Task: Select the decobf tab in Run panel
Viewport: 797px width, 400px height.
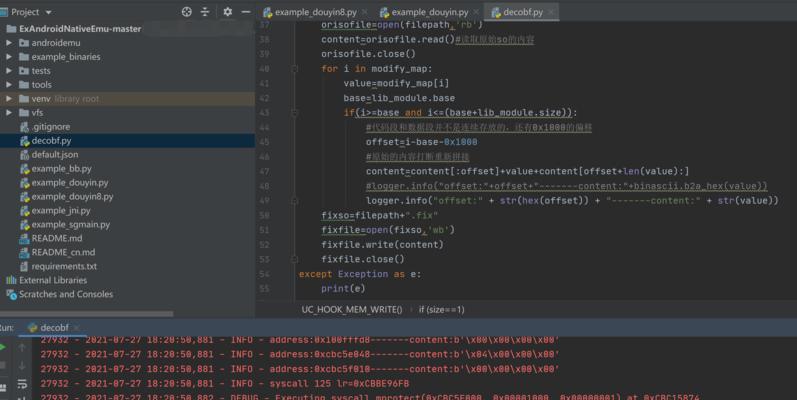Action: pyautogui.click(x=54, y=328)
